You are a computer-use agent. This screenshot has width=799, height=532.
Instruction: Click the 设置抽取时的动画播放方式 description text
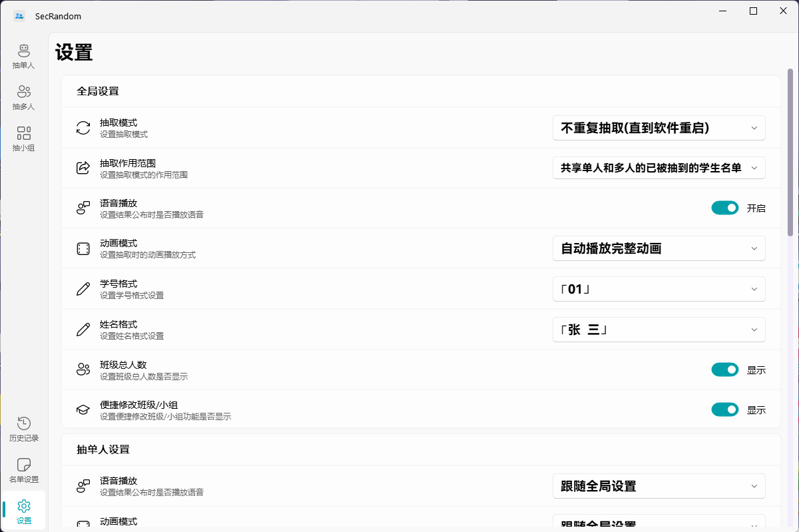[x=148, y=255]
